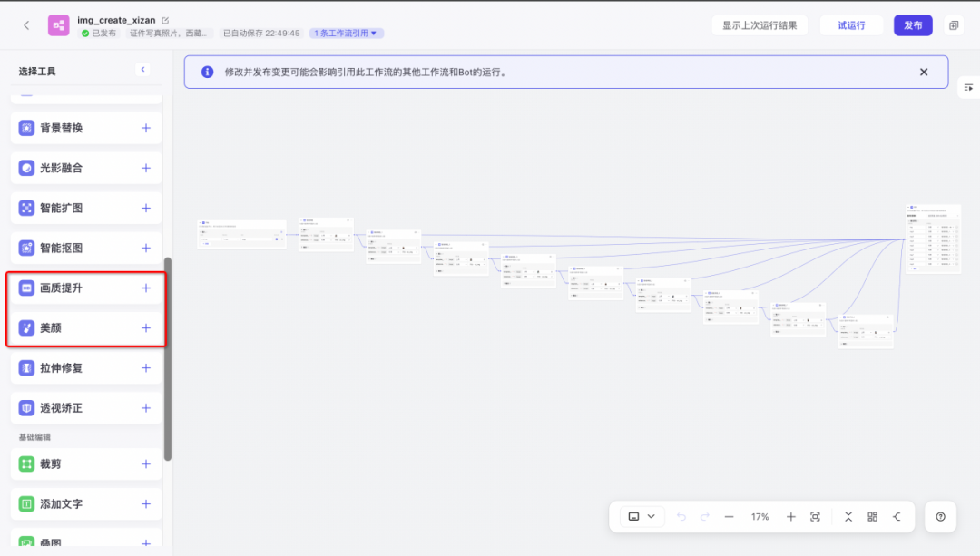The image size is (980, 556).
Task: Redo the canvas action
Action: (705, 517)
